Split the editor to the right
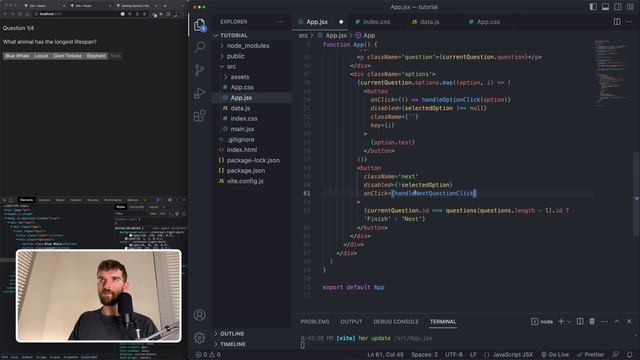The height and width of the screenshot is (360, 640). click(617, 22)
